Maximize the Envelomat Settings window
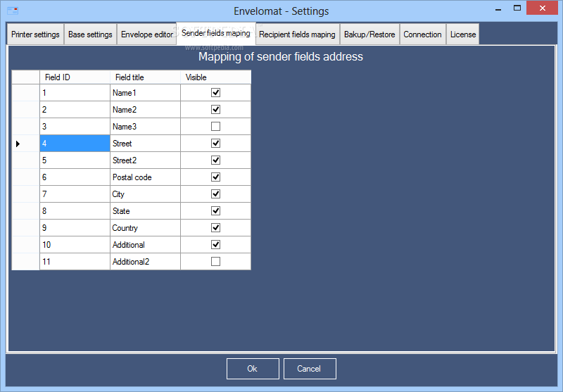Viewport: 563px width, 392px height. [x=517, y=8]
